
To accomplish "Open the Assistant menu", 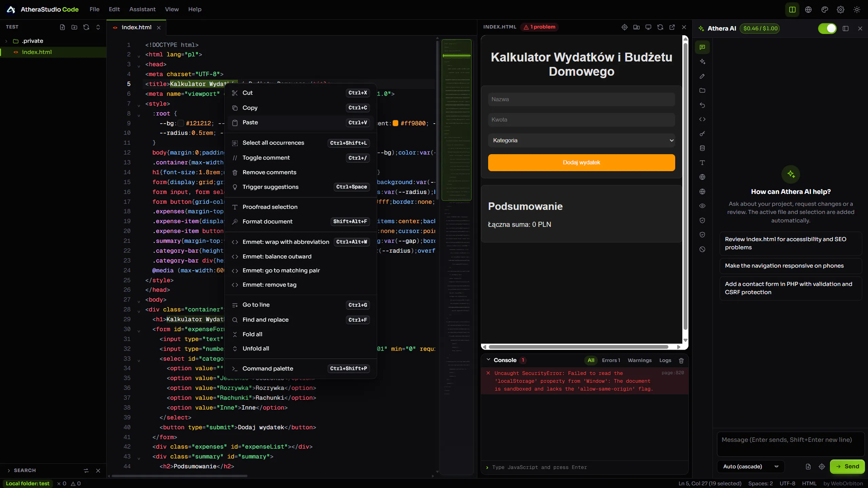I will pos(142,10).
